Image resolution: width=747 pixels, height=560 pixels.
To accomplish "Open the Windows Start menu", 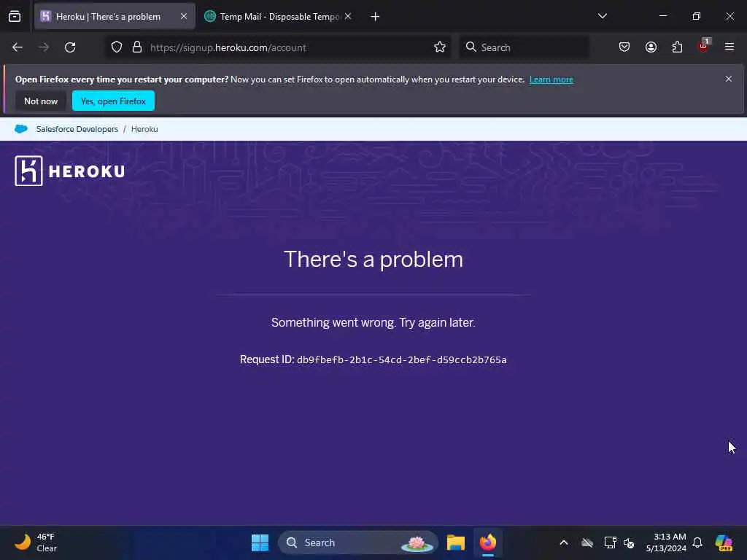I will pos(260,542).
